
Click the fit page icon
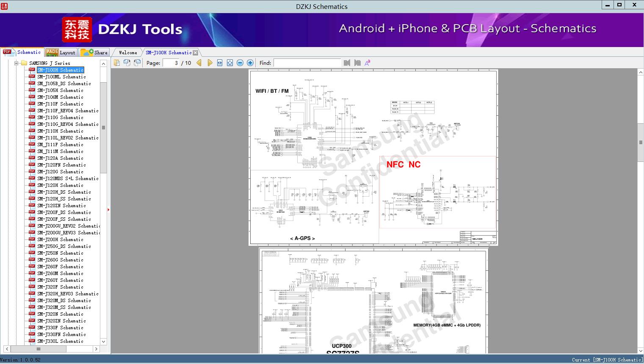[230, 63]
